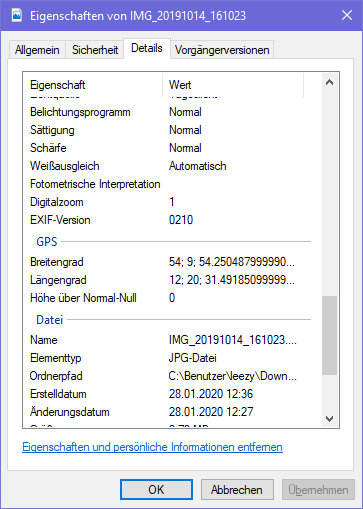The width and height of the screenshot is (363, 509).
Task: Confirm with the OK button
Action: (x=156, y=490)
